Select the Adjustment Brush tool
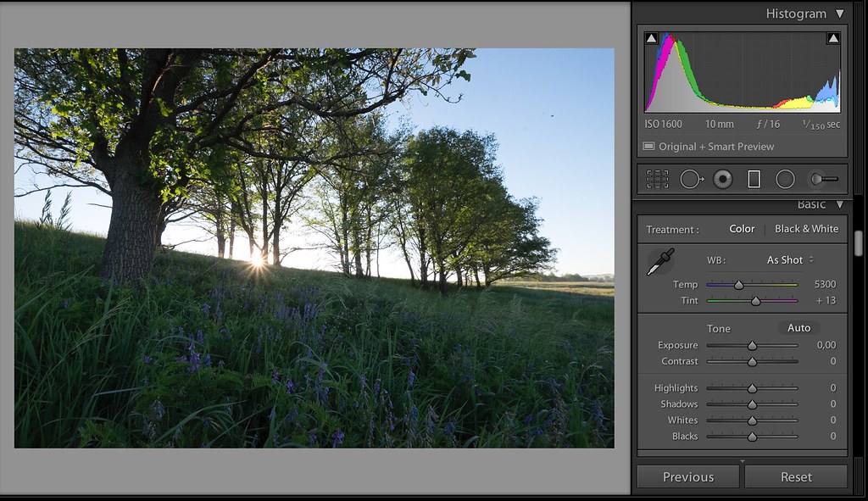The height and width of the screenshot is (501, 868). tap(824, 179)
